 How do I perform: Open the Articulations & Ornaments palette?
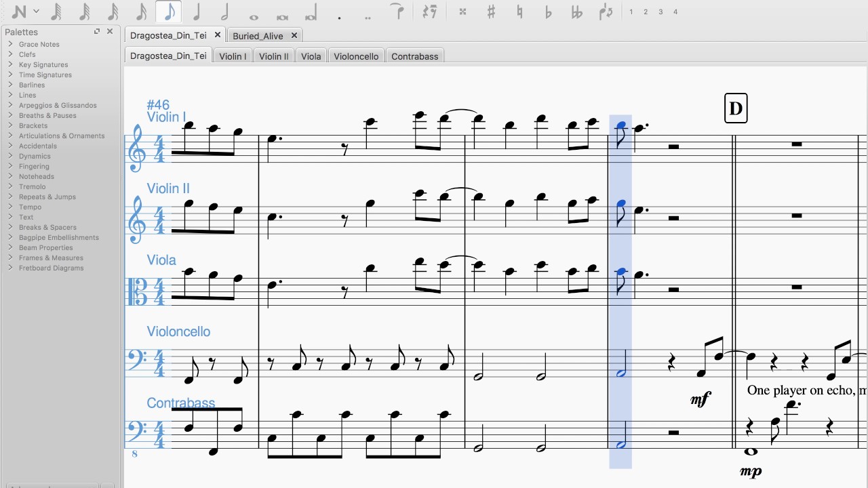tap(62, 136)
